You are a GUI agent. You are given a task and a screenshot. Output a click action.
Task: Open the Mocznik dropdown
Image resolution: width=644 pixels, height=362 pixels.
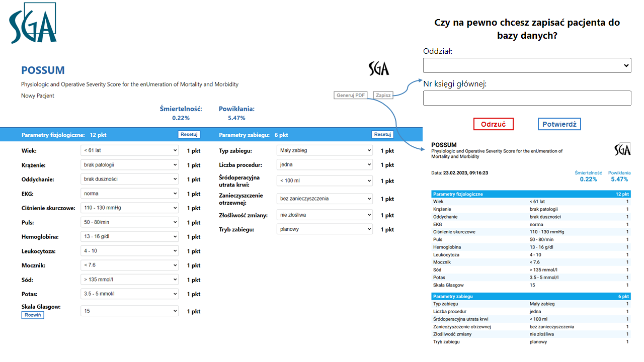[130, 265]
